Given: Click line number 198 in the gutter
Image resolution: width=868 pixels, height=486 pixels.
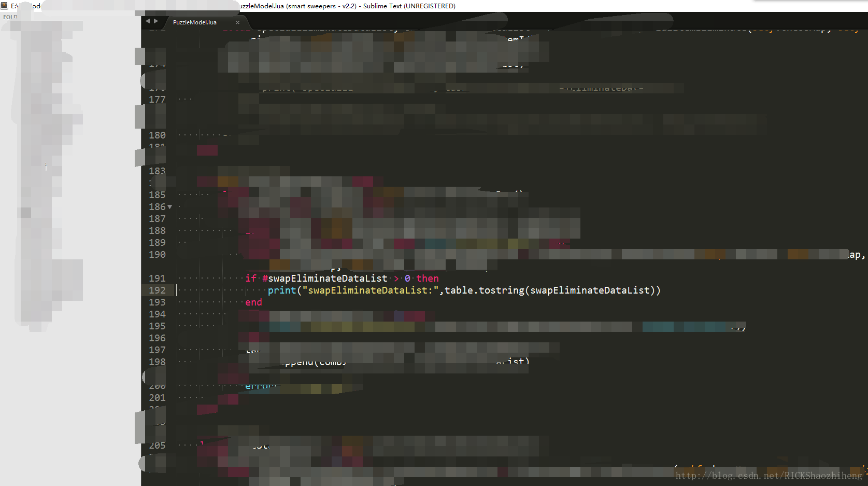Looking at the screenshot, I should [x=157, y=362].
